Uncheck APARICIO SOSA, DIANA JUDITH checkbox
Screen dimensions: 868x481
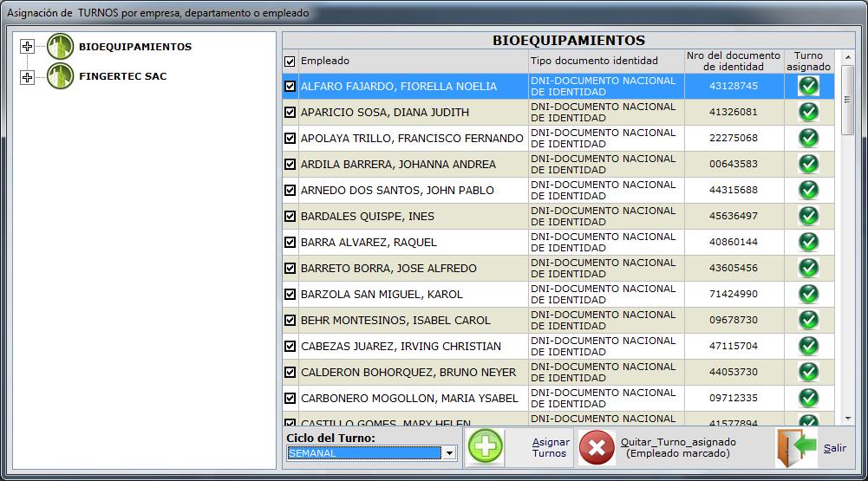click(290, 113)
